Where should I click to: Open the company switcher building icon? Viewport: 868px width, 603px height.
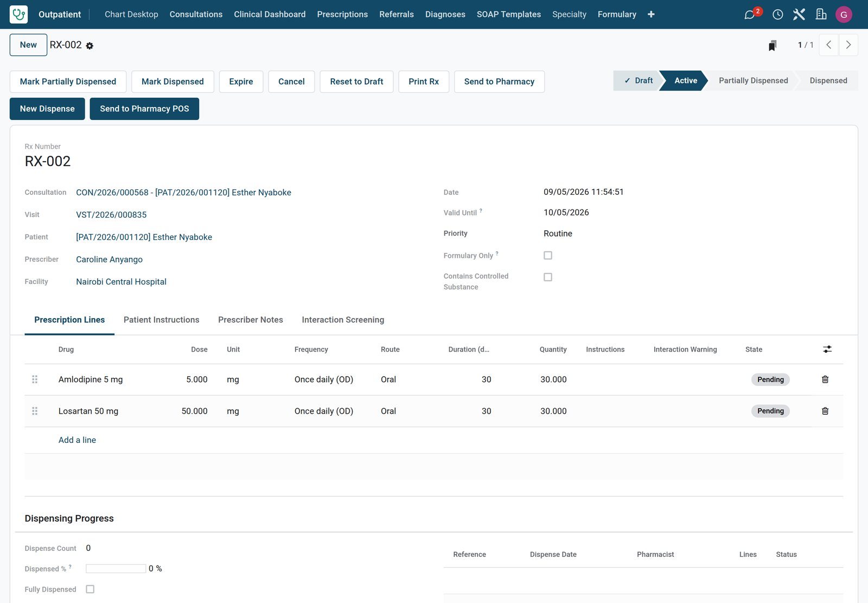pos(821,15)
